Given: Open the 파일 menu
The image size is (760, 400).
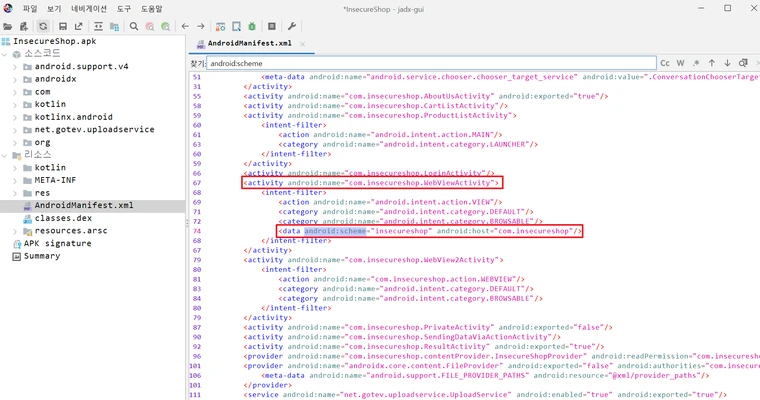Looking at the screenshot, I should (x=30, y=9).
